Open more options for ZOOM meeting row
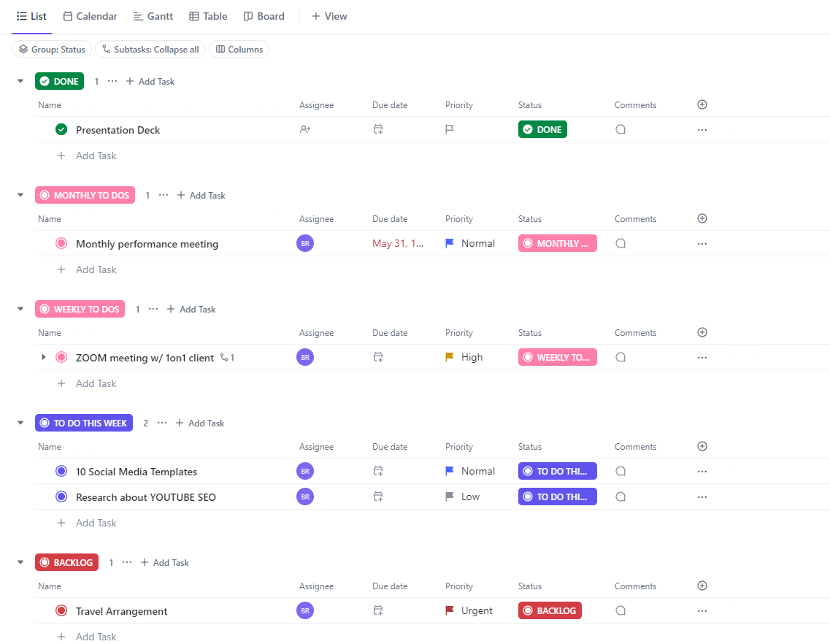 (x=702, y=358)
